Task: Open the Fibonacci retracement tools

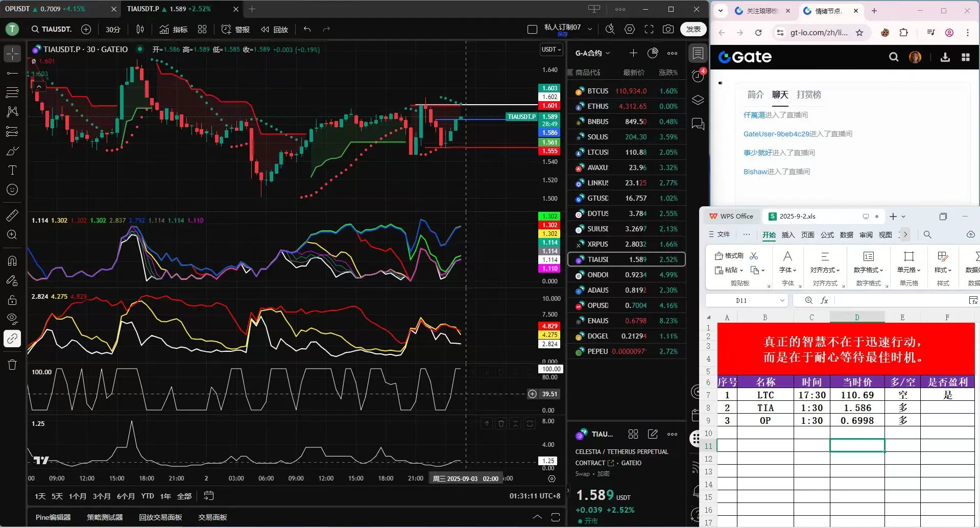Action: pos(12,92)
